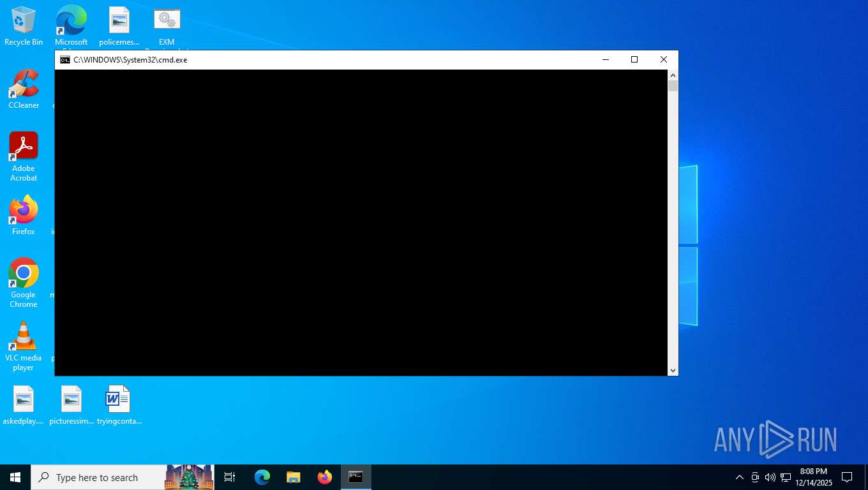Click the cmd window vertical scrollbar thumb
868x490 pixels.
click(x=673, y=86)
